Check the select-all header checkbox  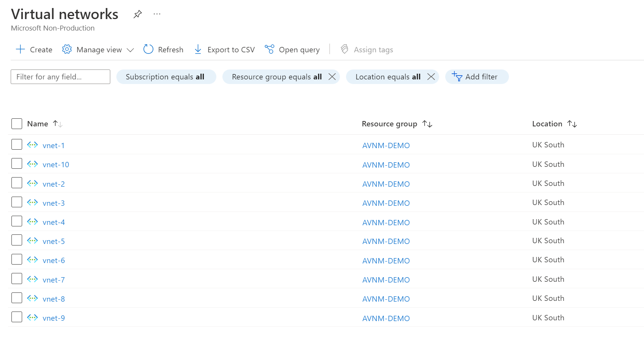[17, 124]
